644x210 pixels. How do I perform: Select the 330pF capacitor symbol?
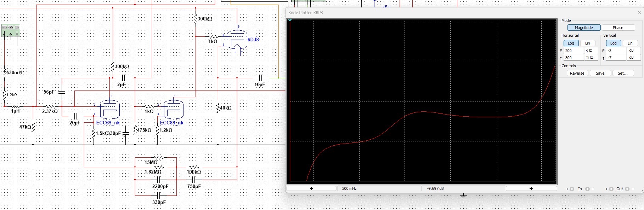coord(159,196)
